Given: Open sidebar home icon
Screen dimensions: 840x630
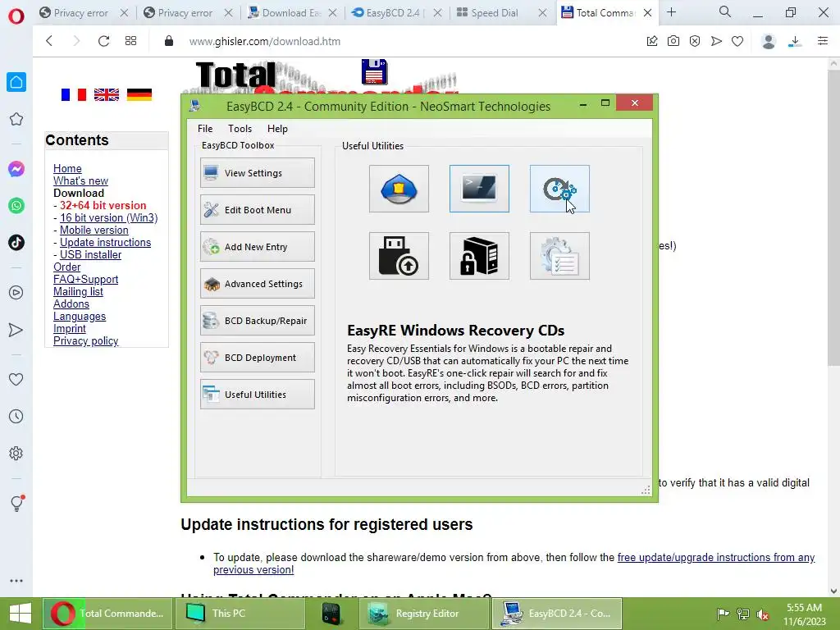Looking at the screenshot, I should pyautogui.click(x=16, y=82).
